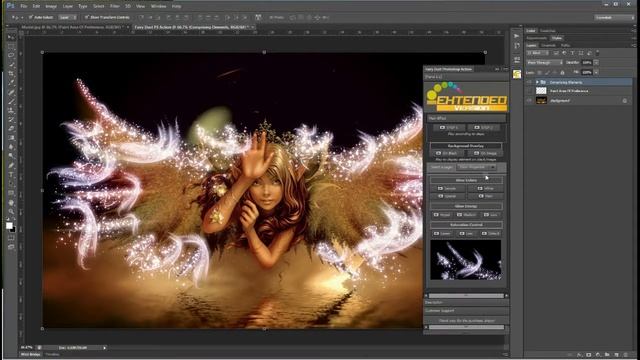
Task: Select the Quick Selection tool
Action: coord(11,64)
